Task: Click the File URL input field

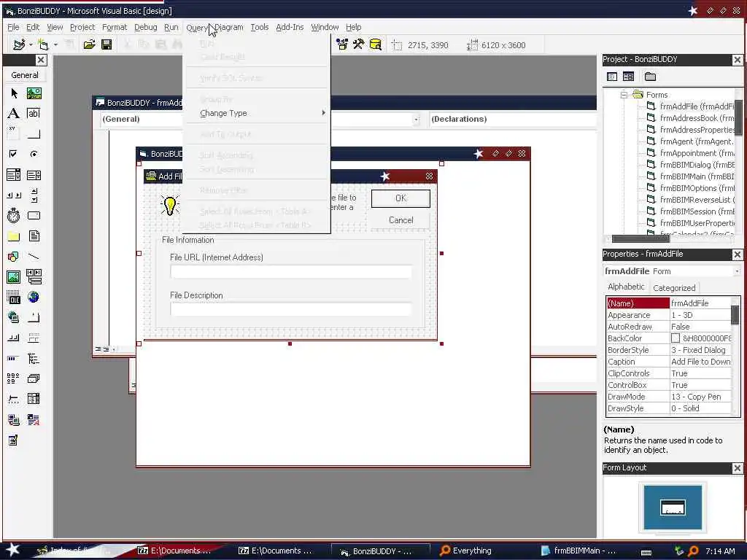Action: tap(291, 272)
